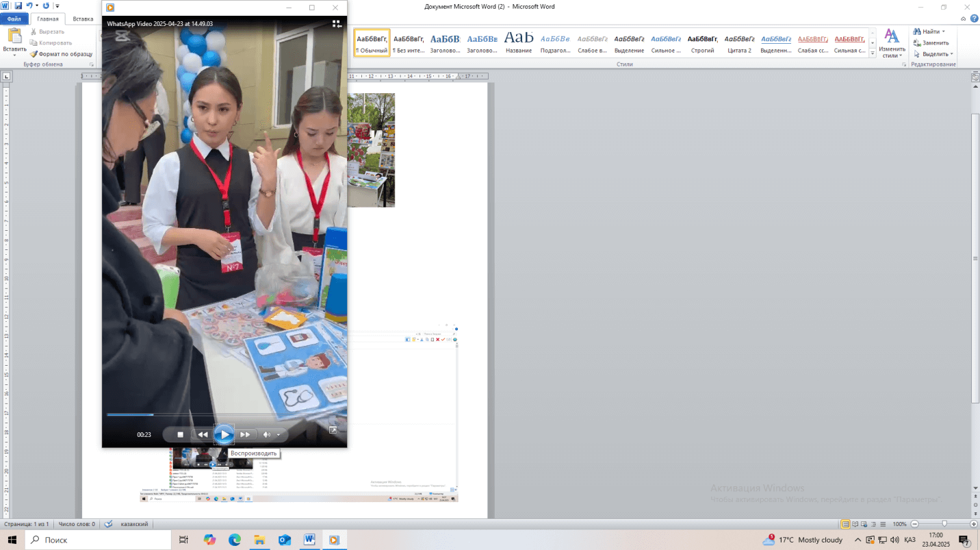Image resolution: width=980 pixels, height=550 pixels.
Task: Click the taskbar search box Поиск
Action: (x=98, y=540)
